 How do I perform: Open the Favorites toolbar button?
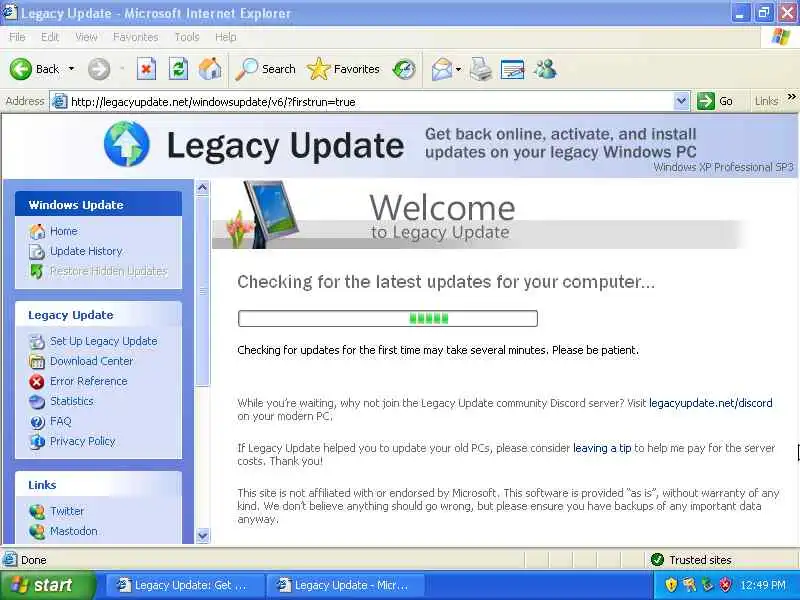click(343, 69)
